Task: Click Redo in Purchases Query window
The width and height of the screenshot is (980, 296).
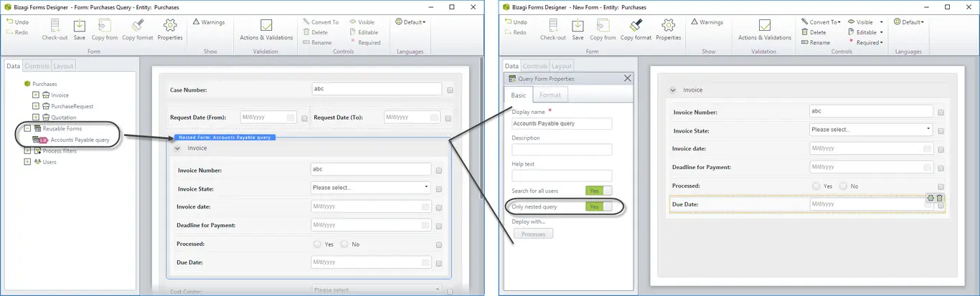Action: 17,32
